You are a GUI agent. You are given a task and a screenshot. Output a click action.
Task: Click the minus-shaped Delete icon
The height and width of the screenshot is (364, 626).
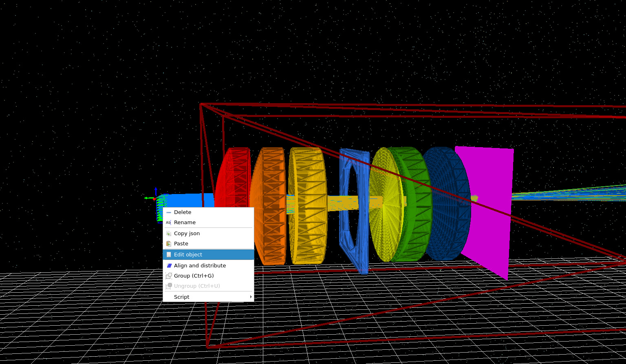coord(168,212)
